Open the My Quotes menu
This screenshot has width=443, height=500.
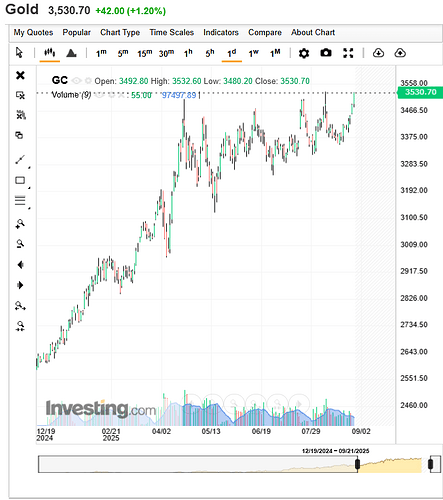coord(33,32)
